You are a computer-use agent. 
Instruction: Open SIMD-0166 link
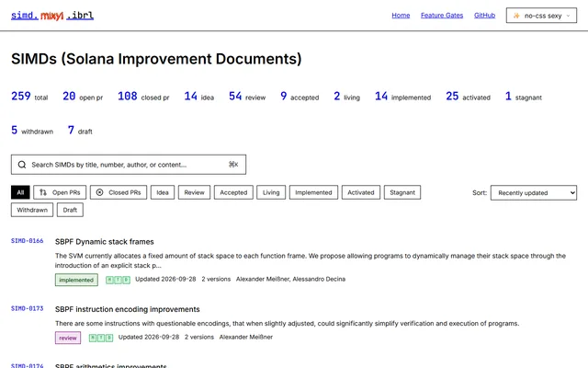(x=27, y=241)
